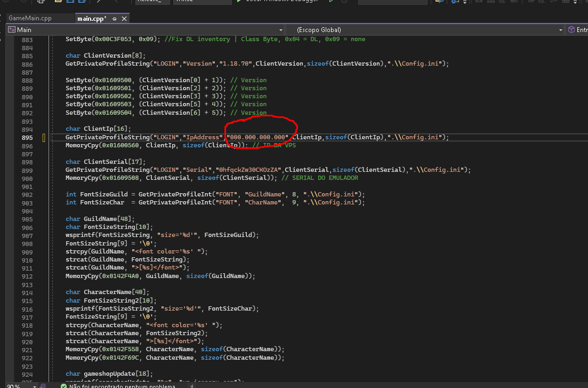Image resolution: width=588 pixels, height=388 pixels.
Task: Click the MemoryCpy(0x0142F4A0 call
Action: [160, 276]
